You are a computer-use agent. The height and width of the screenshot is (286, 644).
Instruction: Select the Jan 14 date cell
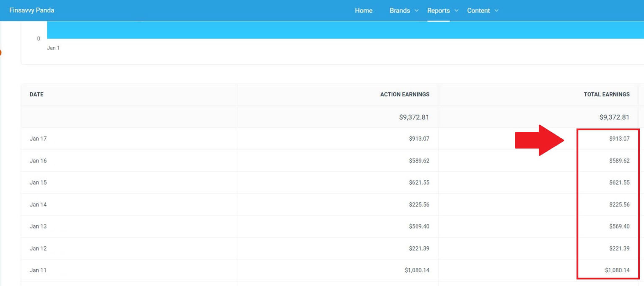(x=38, y=205)
